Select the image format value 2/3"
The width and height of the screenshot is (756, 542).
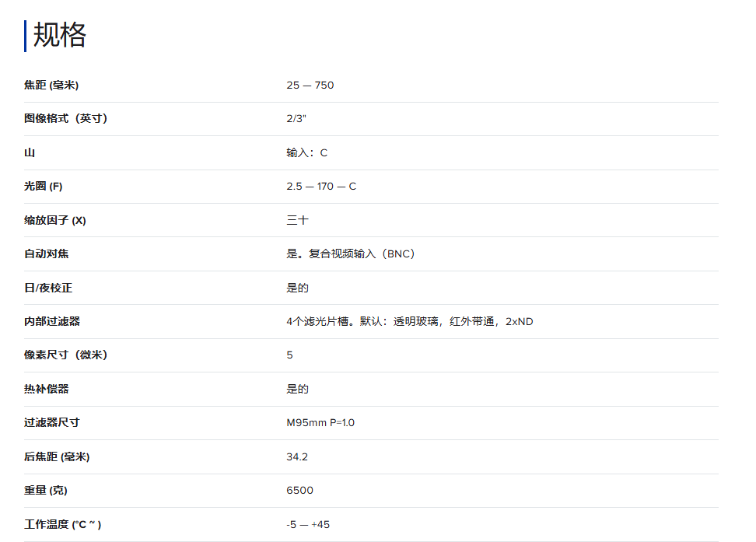296,118
